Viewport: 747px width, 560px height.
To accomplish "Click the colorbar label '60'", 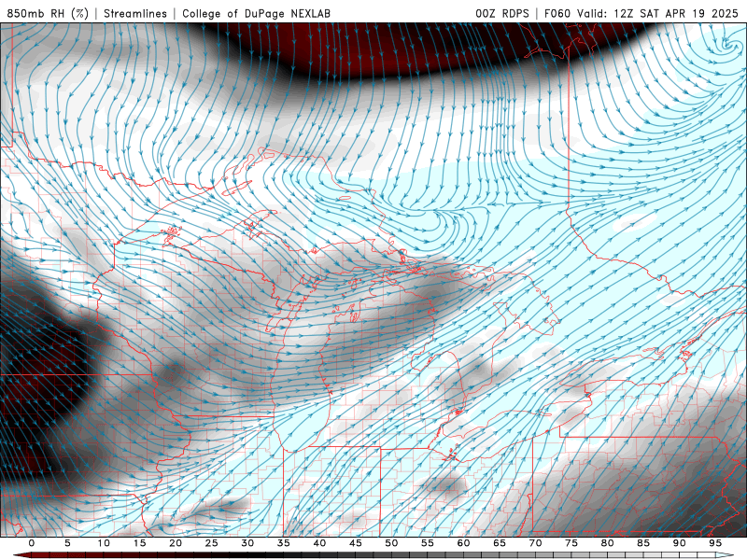I will (x=463, y=543).
